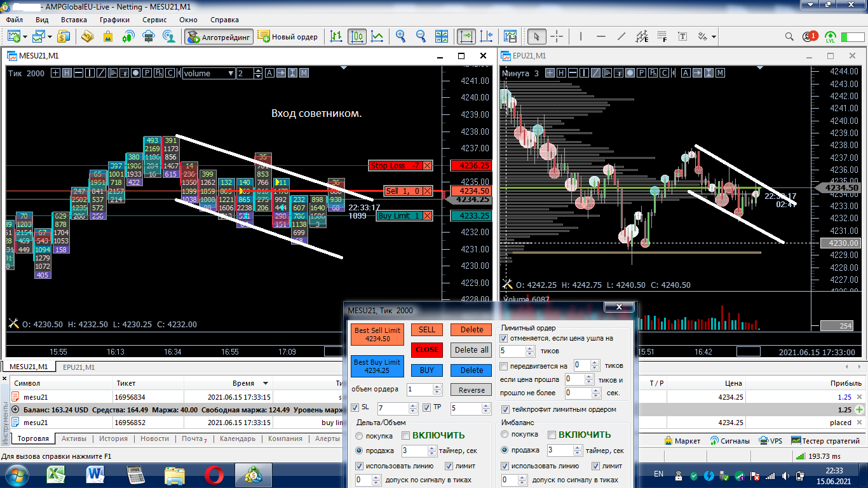Screen dimensions: 868x488
Task: Open the Вставка menu
Action: coord(74,20)
